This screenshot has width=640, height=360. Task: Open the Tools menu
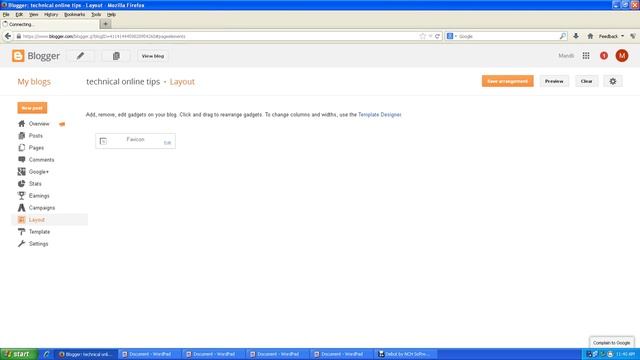coord(96,14)
